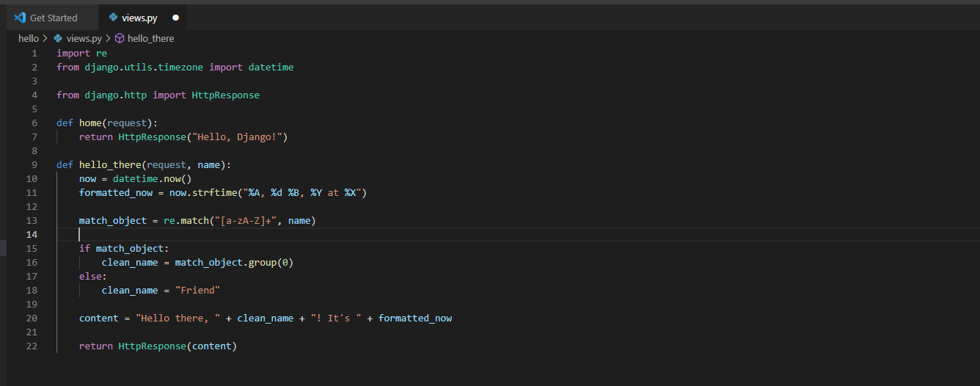Click 'match_object.group(0)' on line 16
Viewport: 980px width, 386px height.
234,263
